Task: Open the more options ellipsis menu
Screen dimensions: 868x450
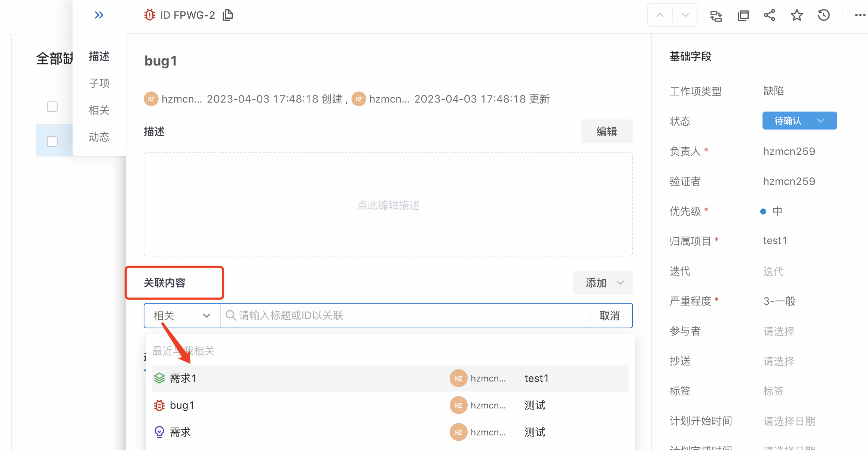Action: click(860, 15)
